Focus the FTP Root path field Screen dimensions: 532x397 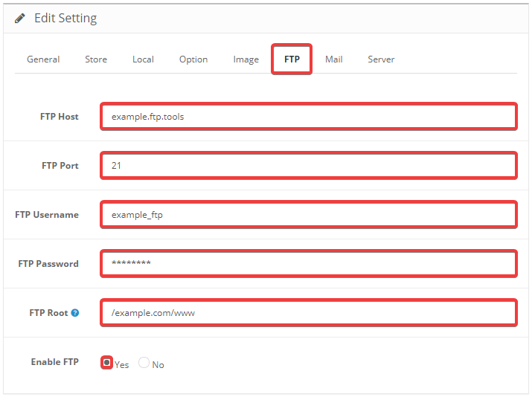click(308, 313)
